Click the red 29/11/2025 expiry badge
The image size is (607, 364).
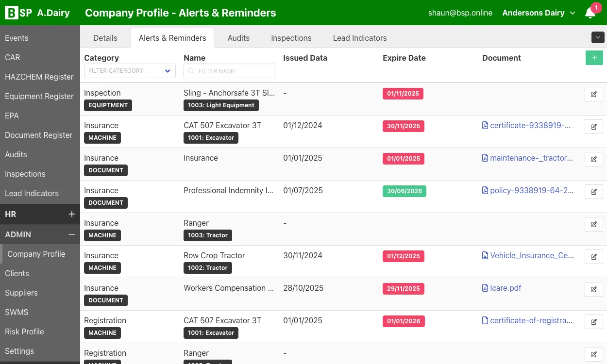[x=404, y=288]
